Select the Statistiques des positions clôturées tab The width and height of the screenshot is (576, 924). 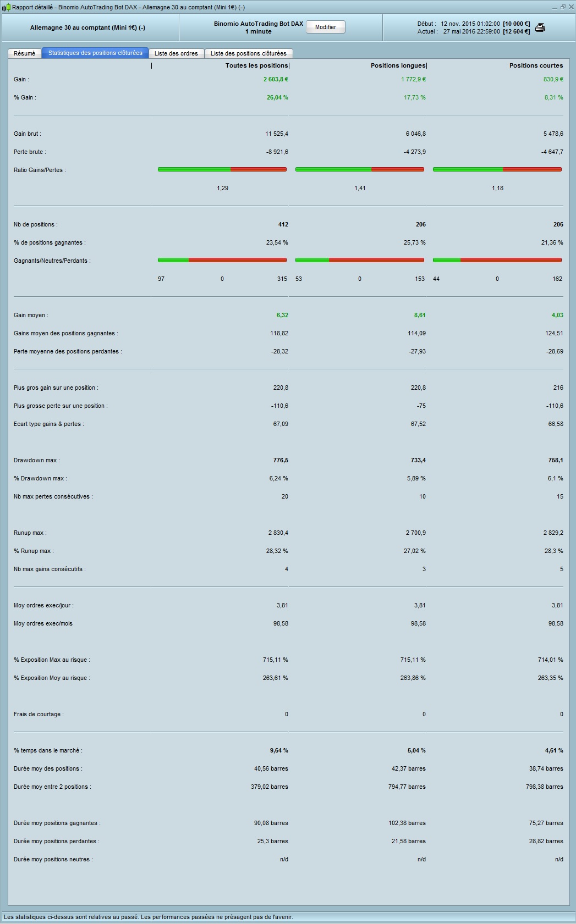coord(95,53)
